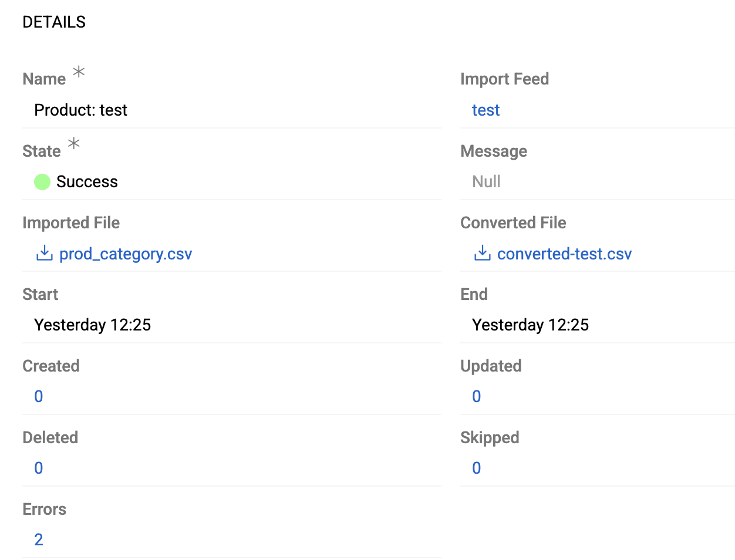Click the download icon beside prod_category.csv
Image resolution: width=735 pixels, height=560 pixels.
(44, 254)
